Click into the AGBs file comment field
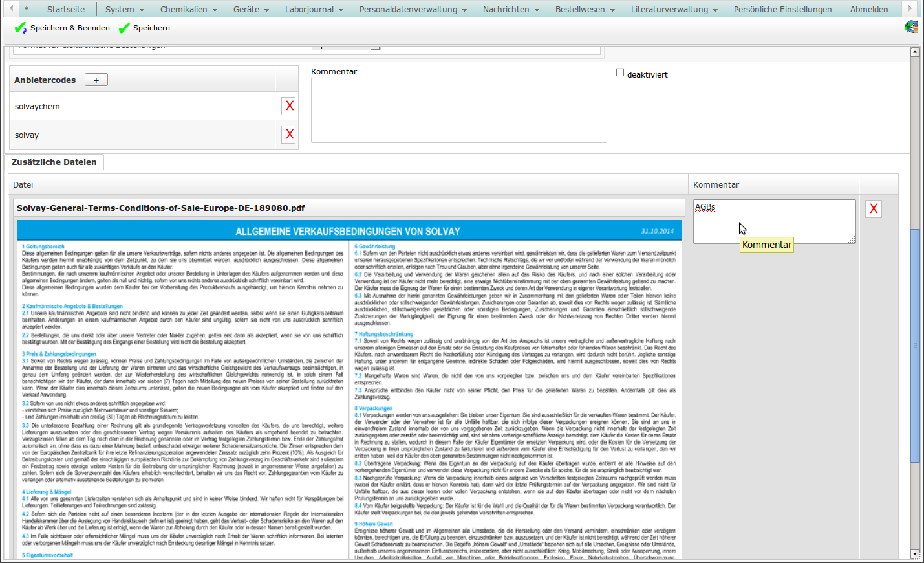Viewport: 924px width, 563px height. pos(773,221)
